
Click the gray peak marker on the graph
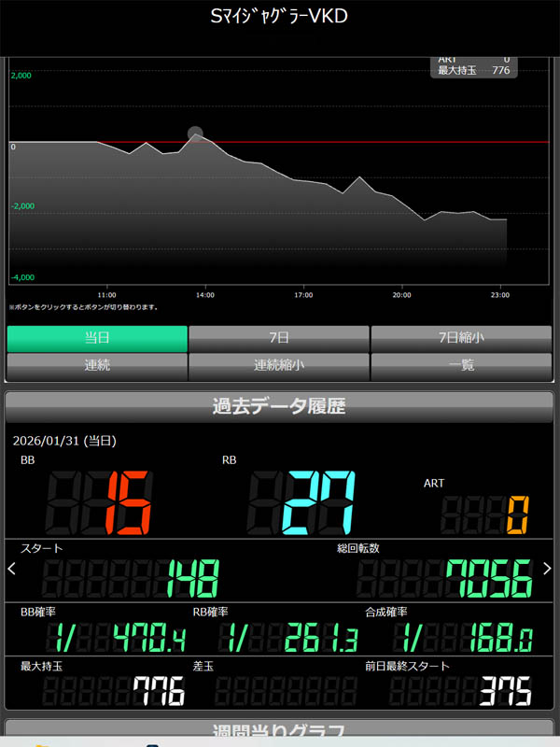pos(195,134)
